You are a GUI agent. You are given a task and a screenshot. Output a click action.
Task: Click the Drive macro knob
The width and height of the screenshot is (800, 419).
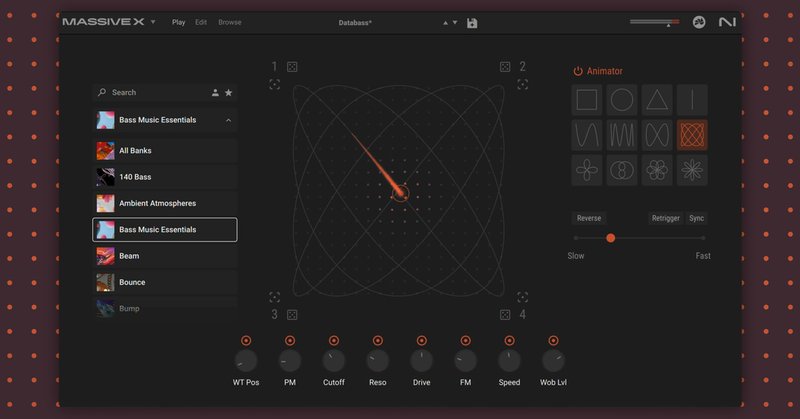click(421, 361)
